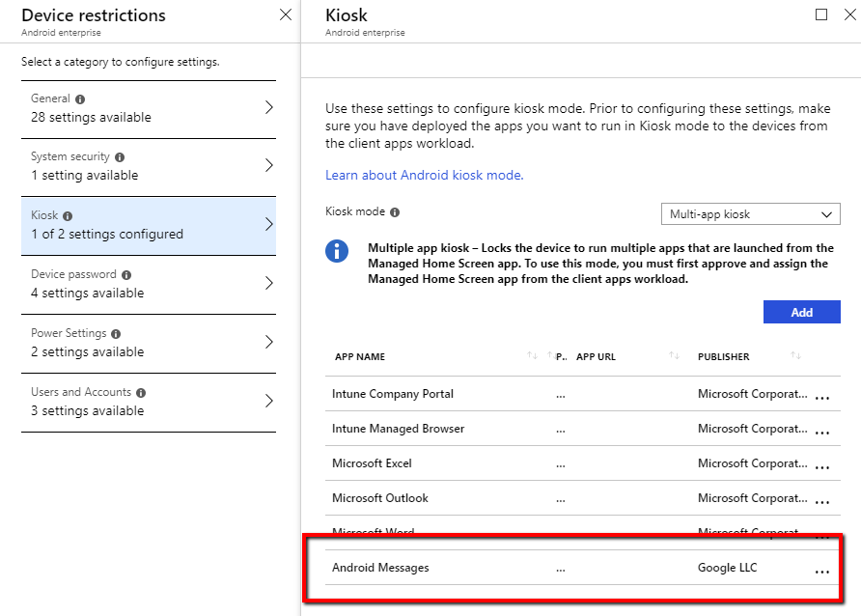
Task: Close the Device restrictions blade
Action: (286, 14)
